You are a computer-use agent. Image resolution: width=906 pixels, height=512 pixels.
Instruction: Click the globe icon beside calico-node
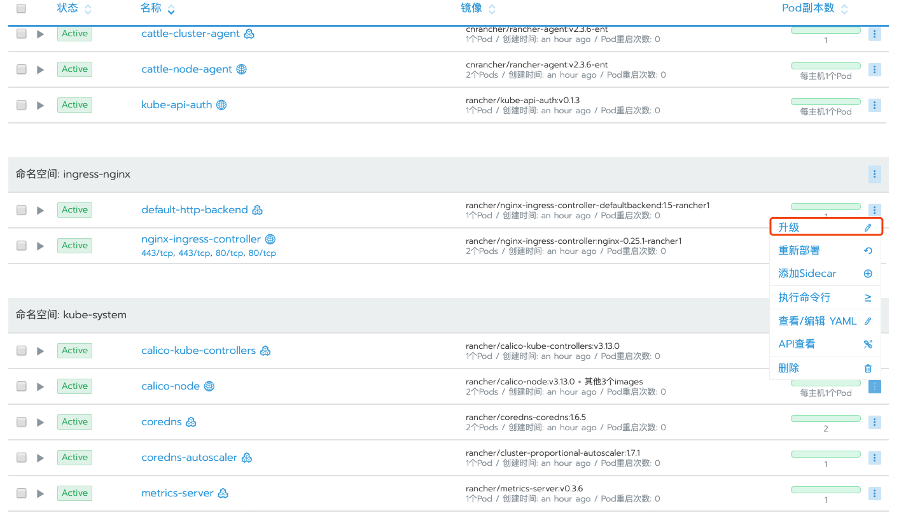point(209,386)
